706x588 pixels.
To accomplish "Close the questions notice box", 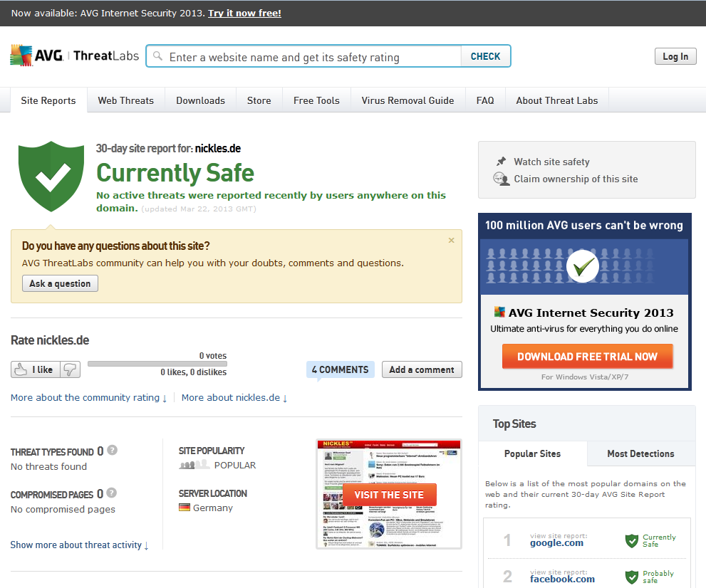I will (451, 240).
